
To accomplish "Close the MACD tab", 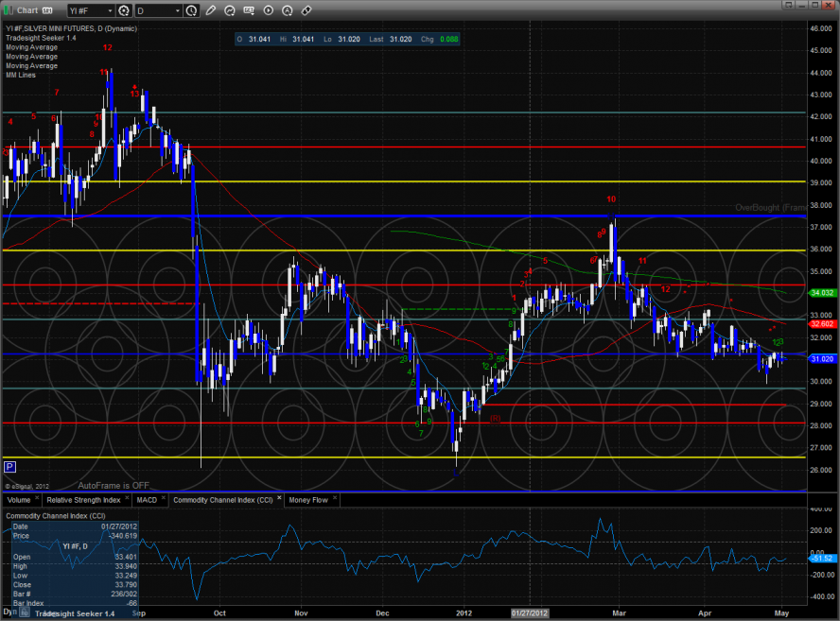I will [x=164, y=498].
